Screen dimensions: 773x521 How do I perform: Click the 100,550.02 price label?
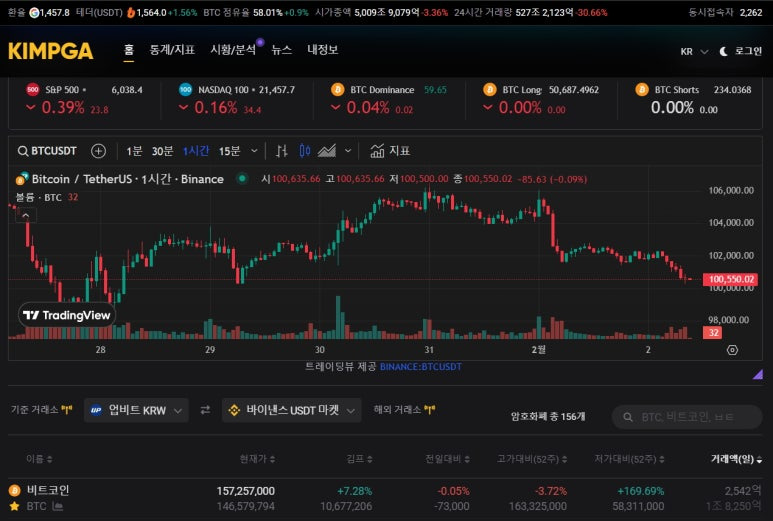(x=731, y=279)
